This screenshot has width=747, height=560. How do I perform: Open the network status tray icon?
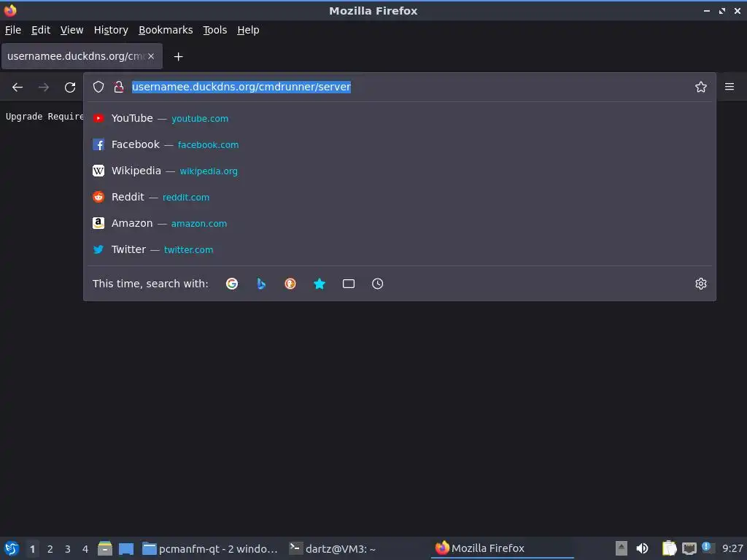click(x=689, y=548)
